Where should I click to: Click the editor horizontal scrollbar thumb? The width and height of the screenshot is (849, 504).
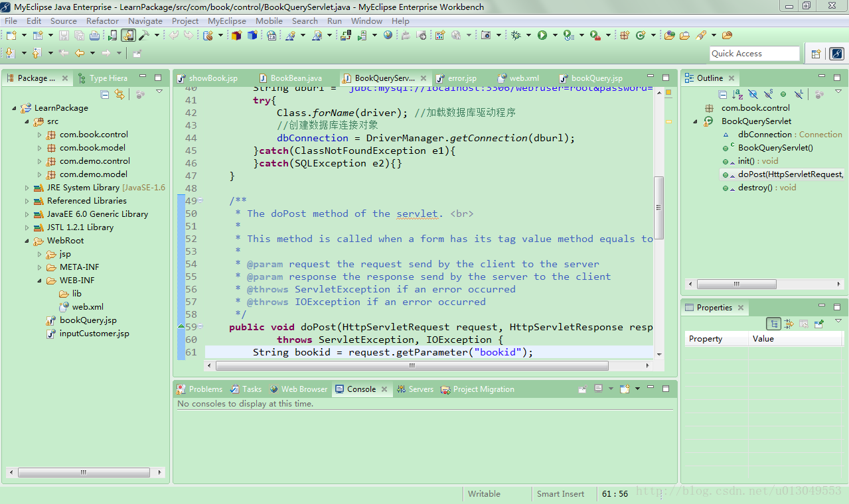pos(412,365)
